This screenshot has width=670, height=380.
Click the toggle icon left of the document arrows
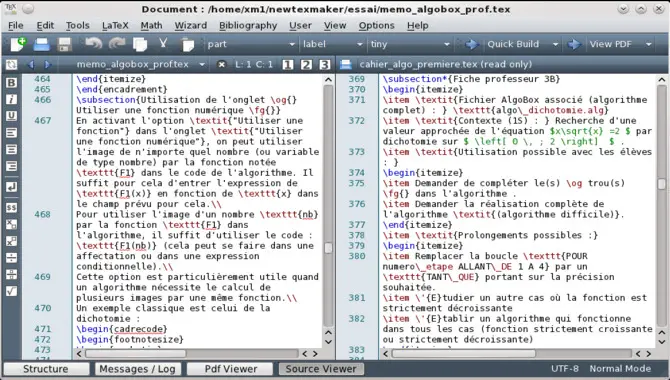[x=12, y=65]
